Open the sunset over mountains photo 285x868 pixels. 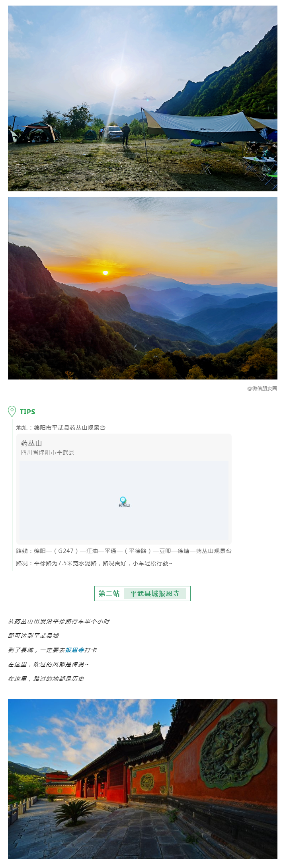pos(142,288)
